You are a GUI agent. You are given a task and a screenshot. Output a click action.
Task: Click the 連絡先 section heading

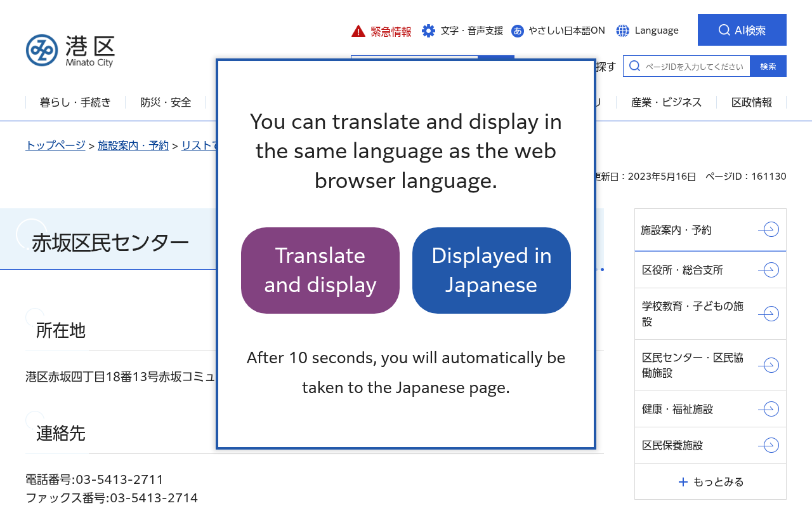[60, 433]
